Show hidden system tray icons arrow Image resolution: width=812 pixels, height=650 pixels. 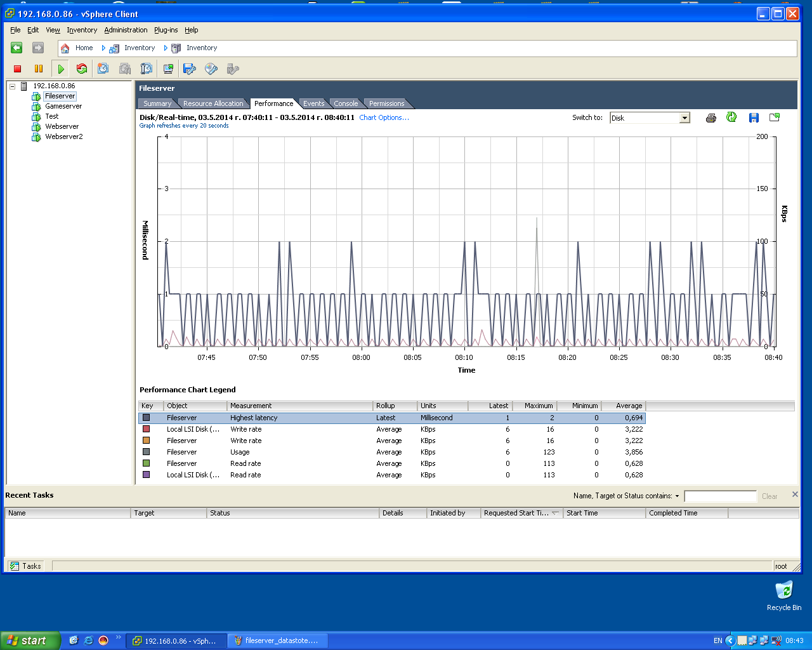730,640
